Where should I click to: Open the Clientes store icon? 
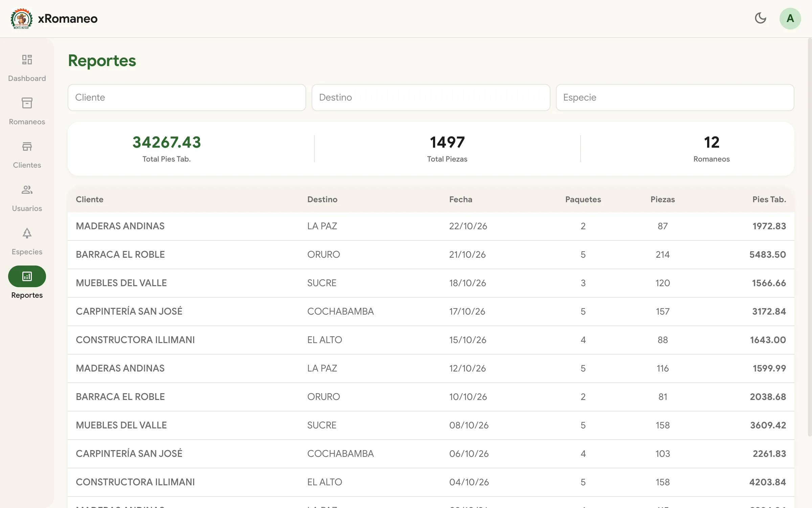27,146
